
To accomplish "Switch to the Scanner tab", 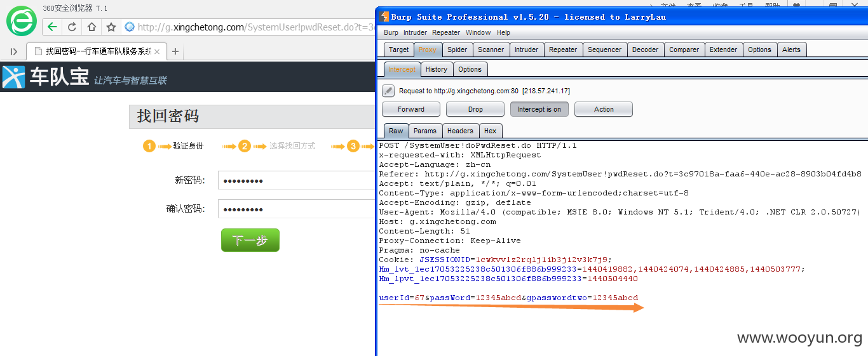I will click(491, 49).
